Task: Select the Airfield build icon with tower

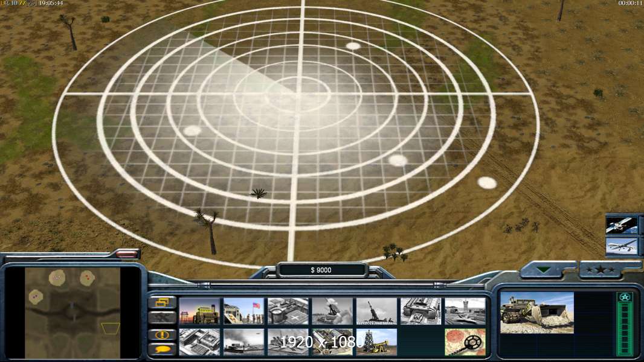Action: click(x=465, y=311)
